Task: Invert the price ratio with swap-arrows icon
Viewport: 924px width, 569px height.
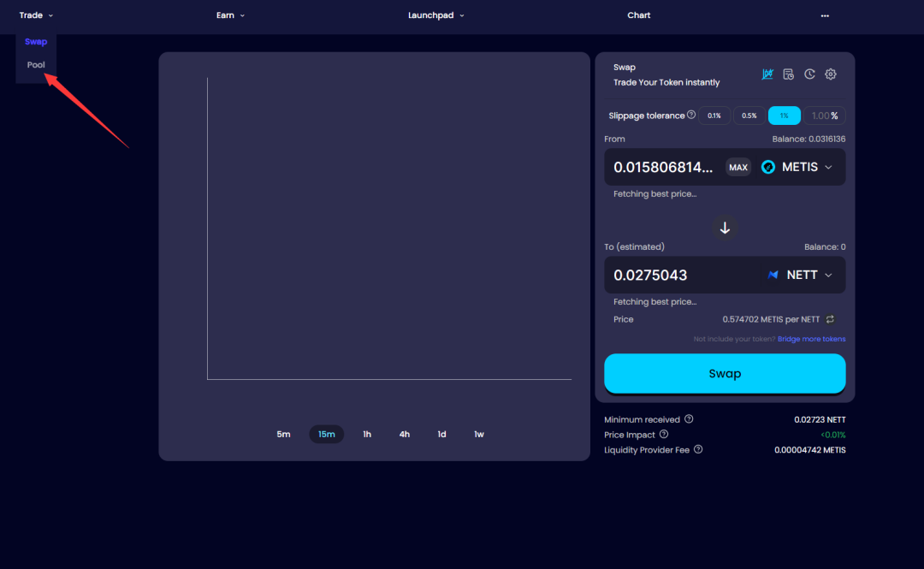Action: (830, 319)
